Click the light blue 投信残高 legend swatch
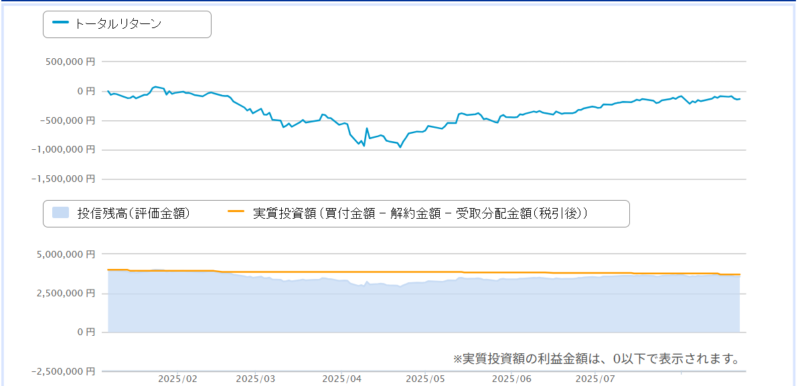 pos(60,213)
